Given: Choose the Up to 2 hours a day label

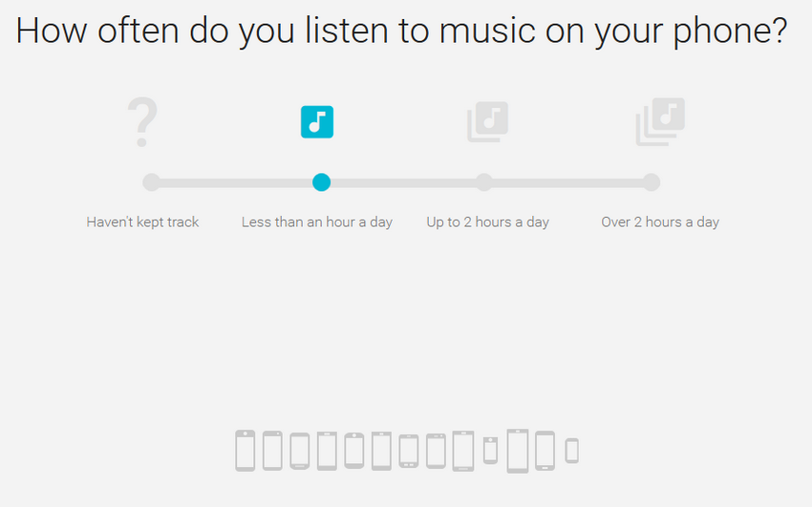Looking at the screenshot, I should (488, 222).
